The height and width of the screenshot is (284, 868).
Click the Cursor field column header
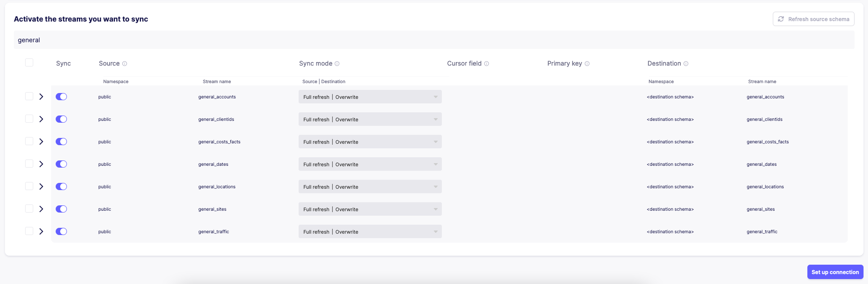pos(464,63)
